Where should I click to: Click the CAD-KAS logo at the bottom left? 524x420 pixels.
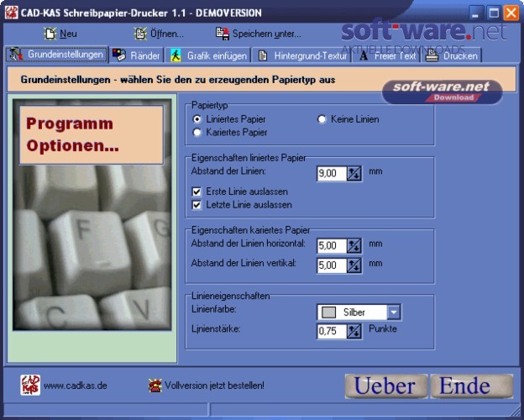pos(30,385)
